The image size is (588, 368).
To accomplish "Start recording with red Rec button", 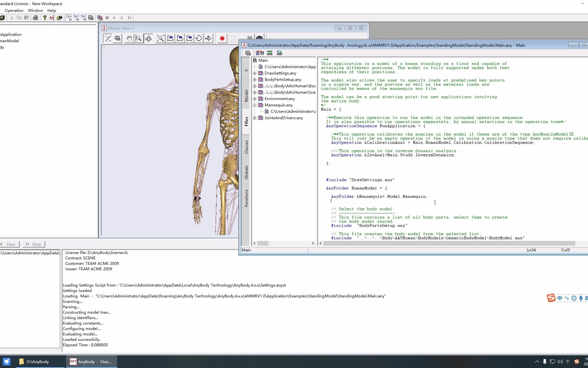I will [222, 38].
